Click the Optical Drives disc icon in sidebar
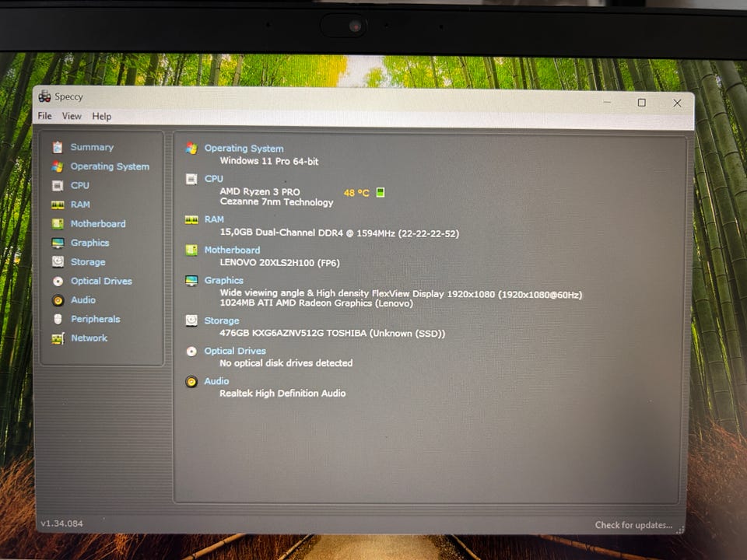747x560 pixels. click(58, 281)
